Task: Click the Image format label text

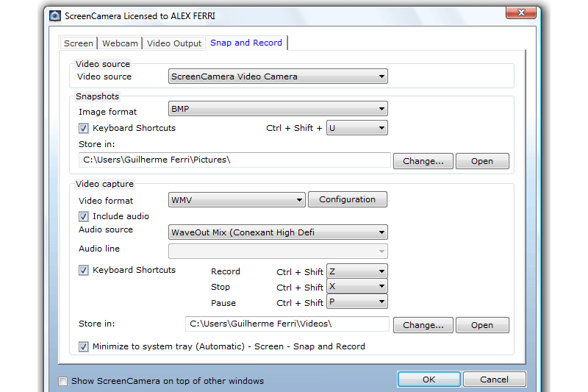Action: pos(107,112)
